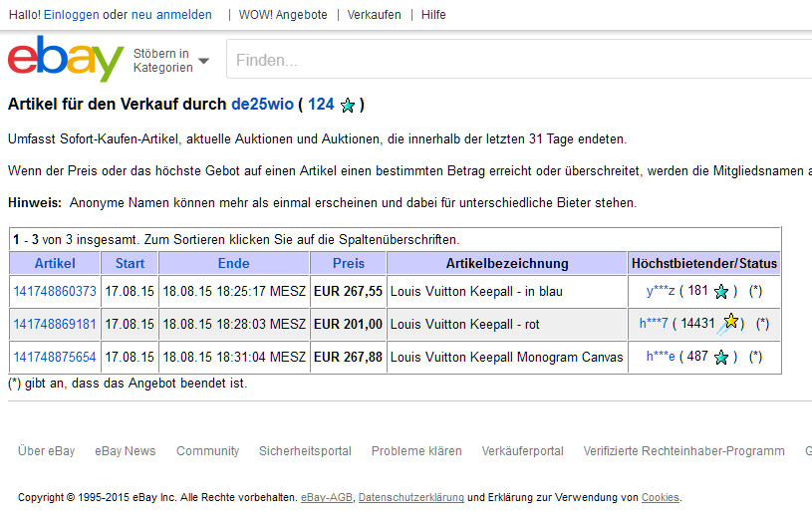Open the Cookies link

(661, 497)
